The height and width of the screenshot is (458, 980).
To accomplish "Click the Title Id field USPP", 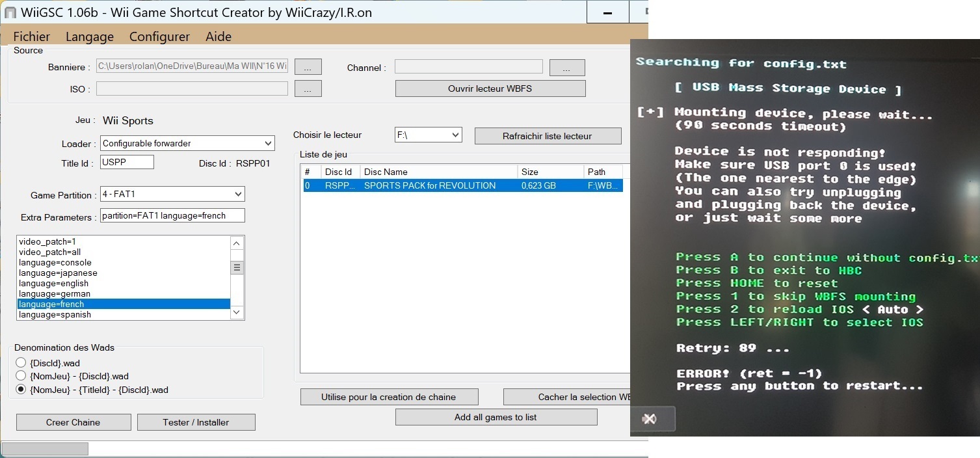I will tap(127, 162).
